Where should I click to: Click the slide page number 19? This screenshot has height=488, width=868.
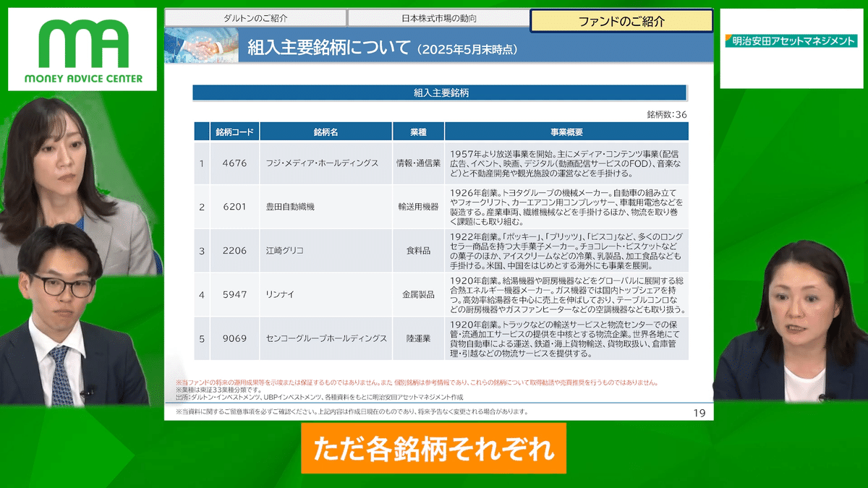(699, 413)
